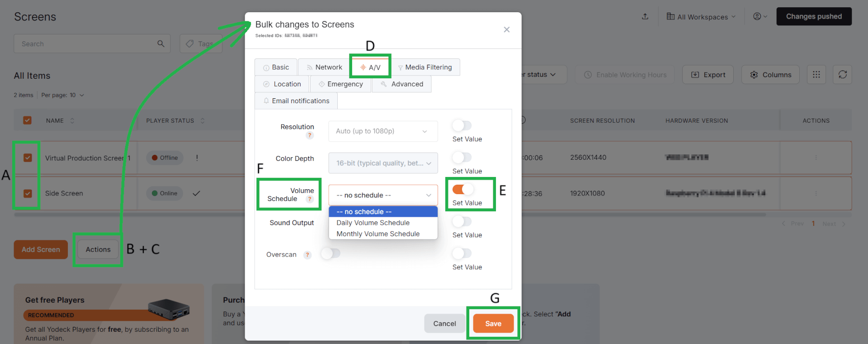Open the Resolution dropdown

click(x=383, y=131)
